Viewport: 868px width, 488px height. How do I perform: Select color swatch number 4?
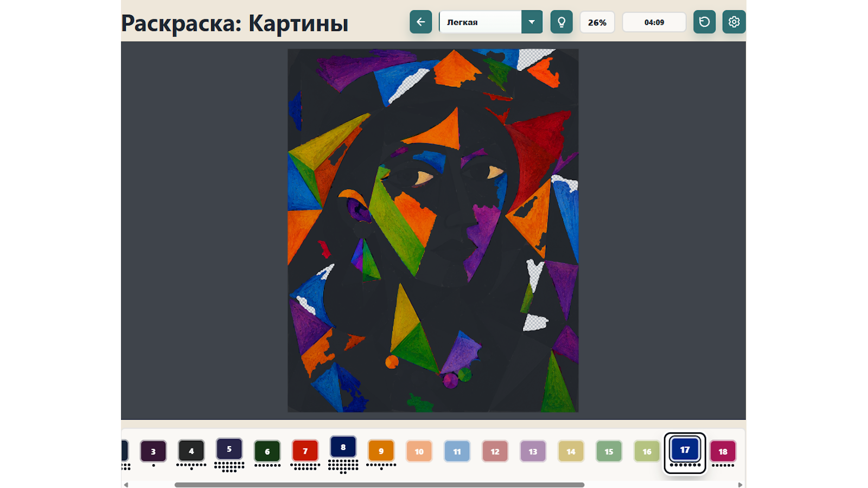pyautogui.click(x=191, y=451)
